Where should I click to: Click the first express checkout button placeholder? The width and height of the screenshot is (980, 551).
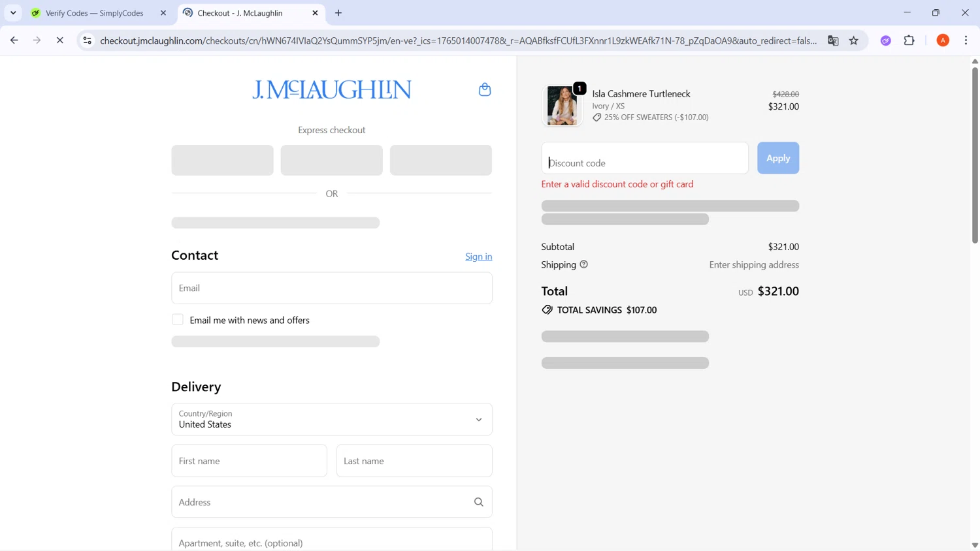click(x=222, y=160)
